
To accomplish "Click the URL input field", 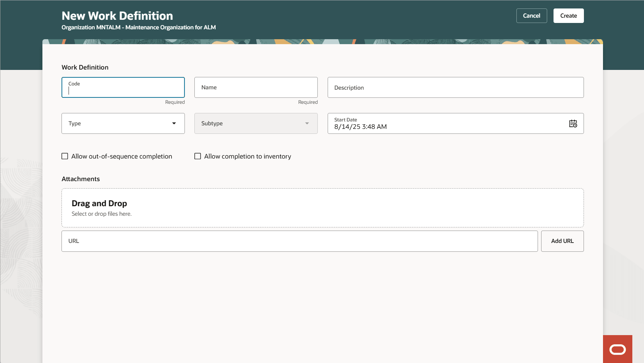I will tap(299, 241).
